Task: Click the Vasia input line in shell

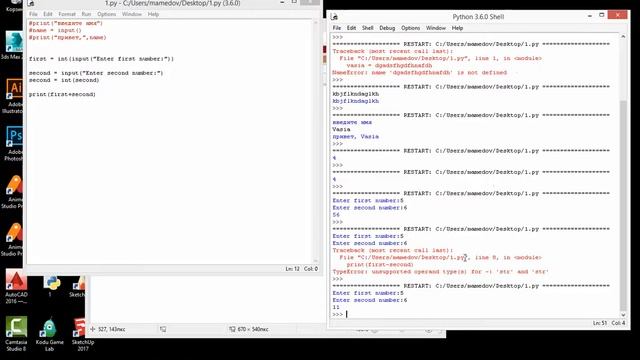Action: (x=341, y=129)
